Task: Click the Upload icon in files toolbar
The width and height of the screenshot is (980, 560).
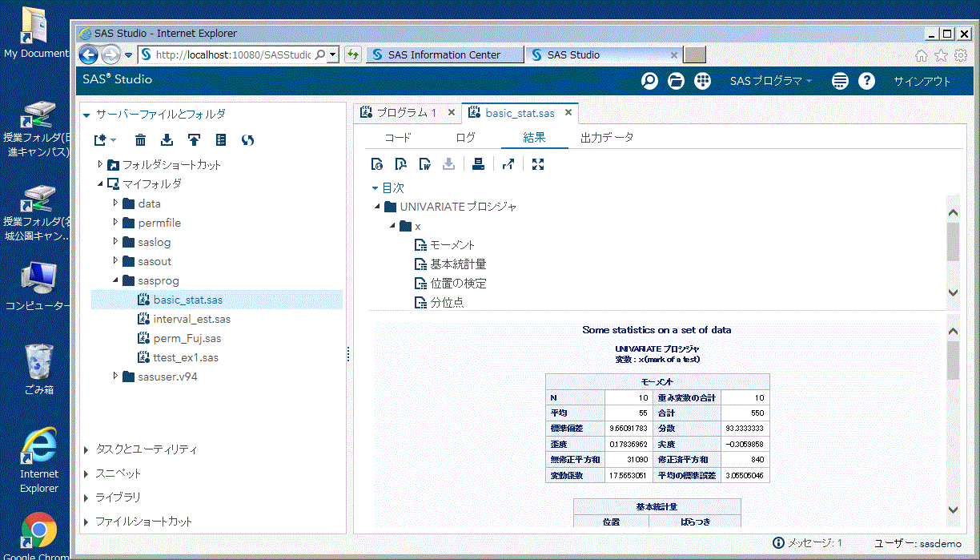Action: (x=194, y=140)
